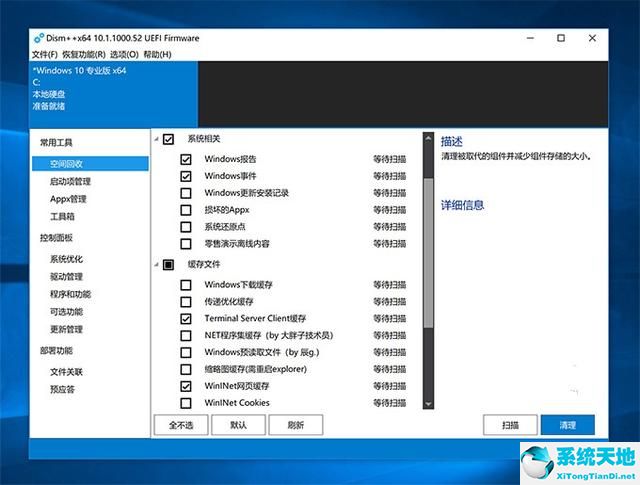640x485 pixels.
Task: Minimize the Dism++ window
Action: [x=530, y=38]
